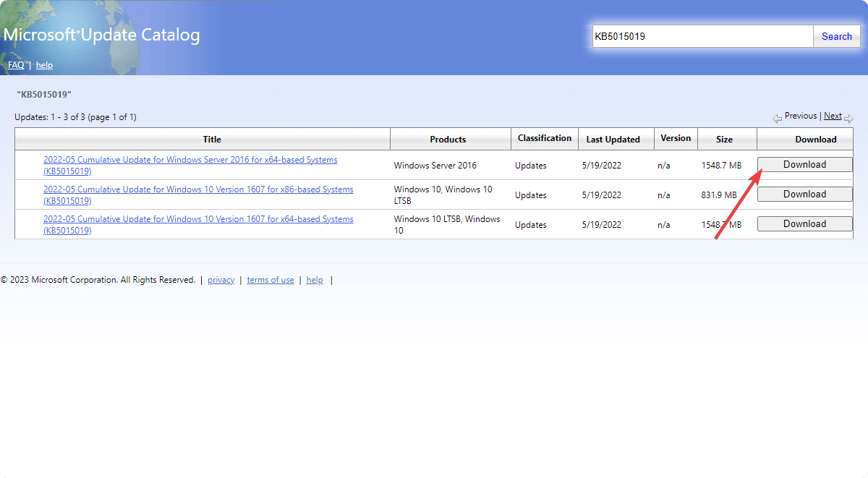The image size is (868, 478).
Task: Download the Windows 10 1607 x64 update
Action: pos(804,223)
